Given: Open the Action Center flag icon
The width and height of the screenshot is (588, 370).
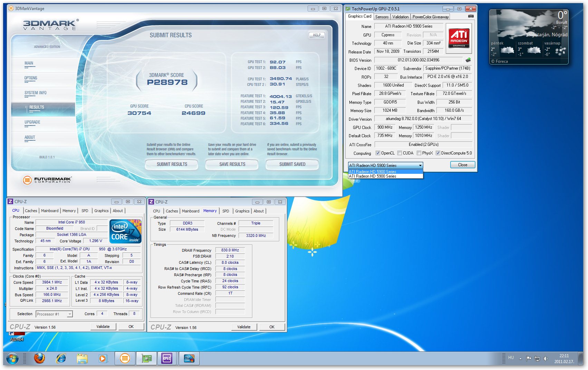Looking at the screenshot, I should (x=529, y=359).
